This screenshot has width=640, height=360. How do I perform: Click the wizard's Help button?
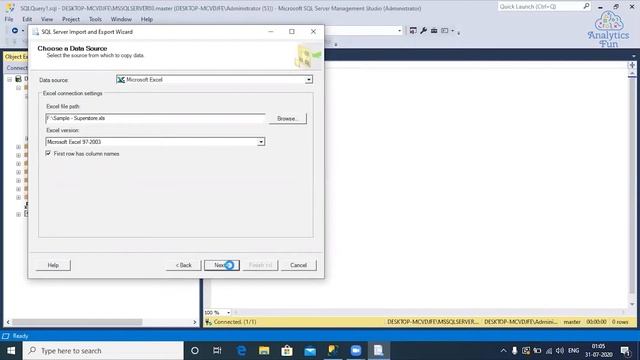[x=53, y=265]
